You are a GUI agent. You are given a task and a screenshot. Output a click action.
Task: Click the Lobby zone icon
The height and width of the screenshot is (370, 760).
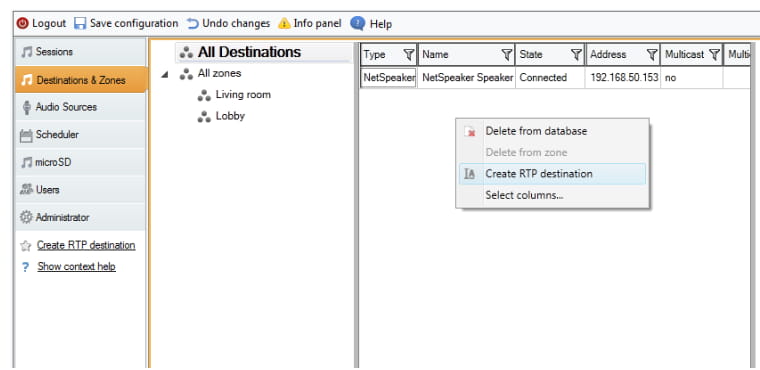tap(204, 117)
